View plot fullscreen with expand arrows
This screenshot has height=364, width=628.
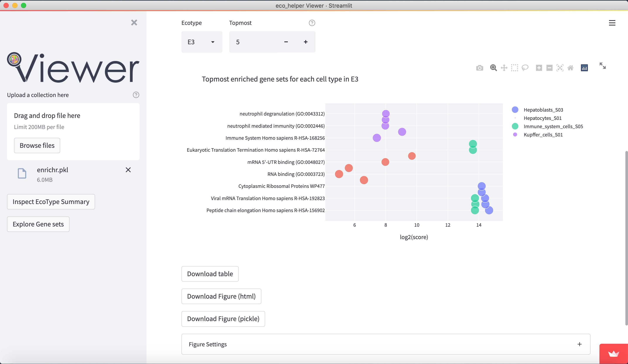point(602,66)
